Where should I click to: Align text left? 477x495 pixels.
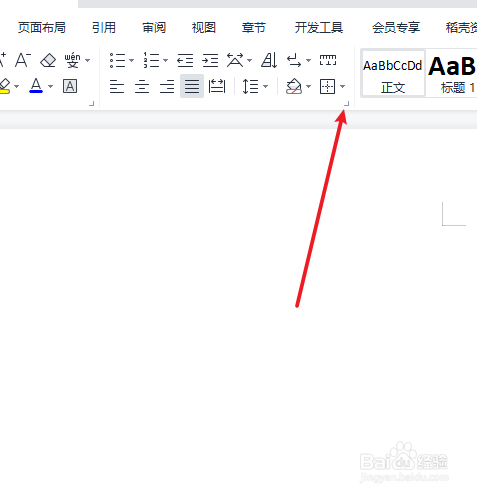[117, 87]
